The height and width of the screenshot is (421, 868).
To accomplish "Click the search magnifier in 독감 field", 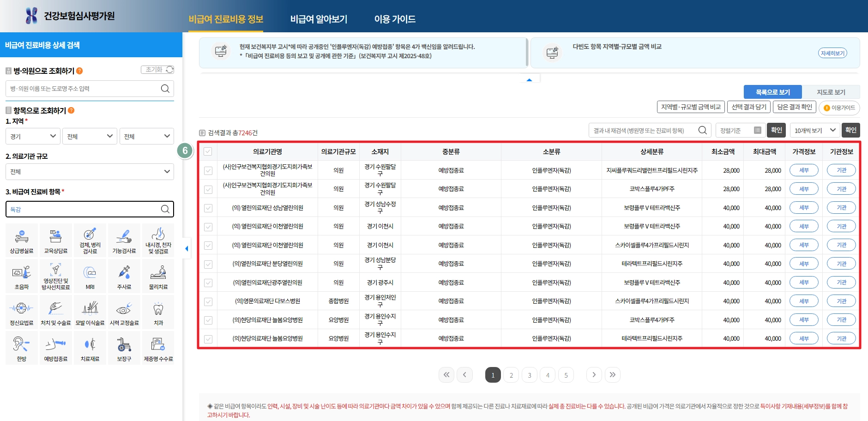I will tap(165, 209).
